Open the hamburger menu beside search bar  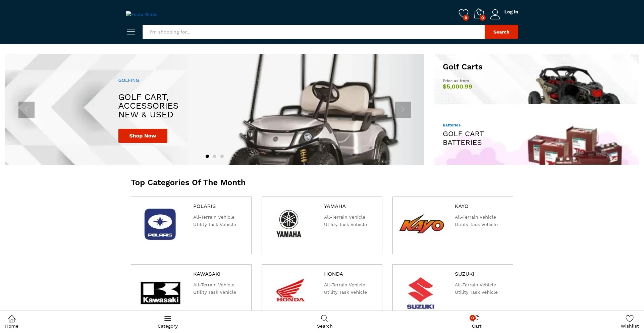tap(131, 32)
